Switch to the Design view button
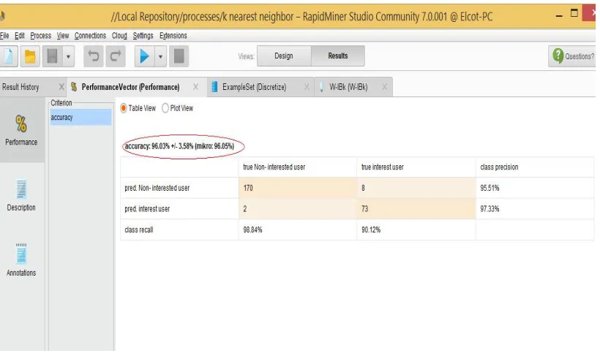The height and width of the screenshot is (364, 600). 284,56
